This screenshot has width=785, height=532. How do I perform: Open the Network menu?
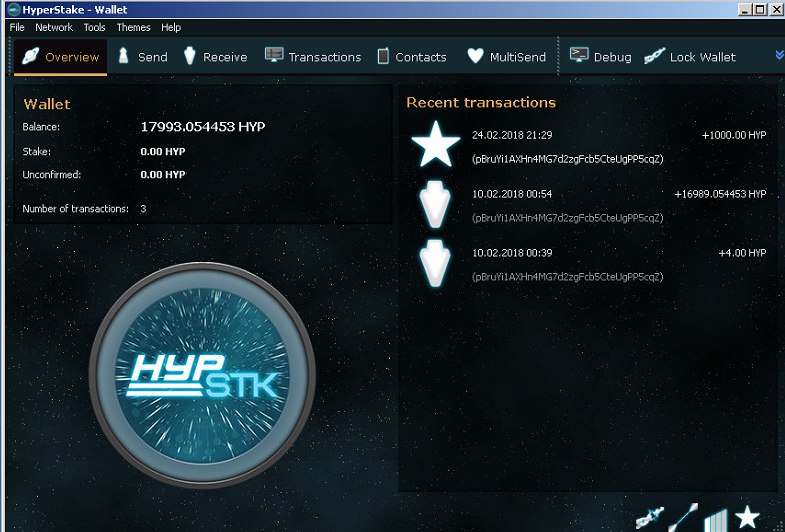[54, 28]
